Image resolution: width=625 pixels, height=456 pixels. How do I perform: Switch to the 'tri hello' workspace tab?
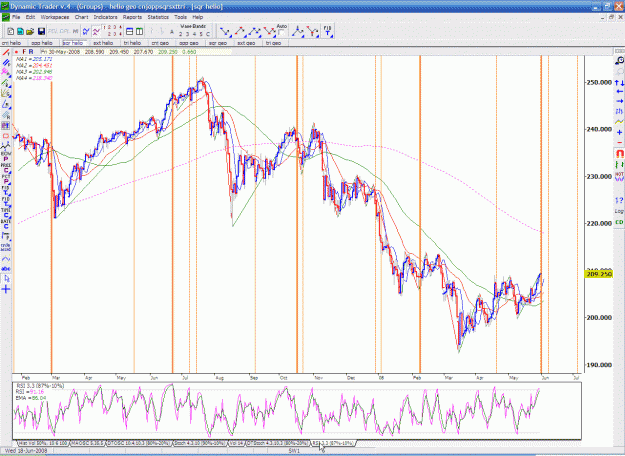click(x=132, y=43)
